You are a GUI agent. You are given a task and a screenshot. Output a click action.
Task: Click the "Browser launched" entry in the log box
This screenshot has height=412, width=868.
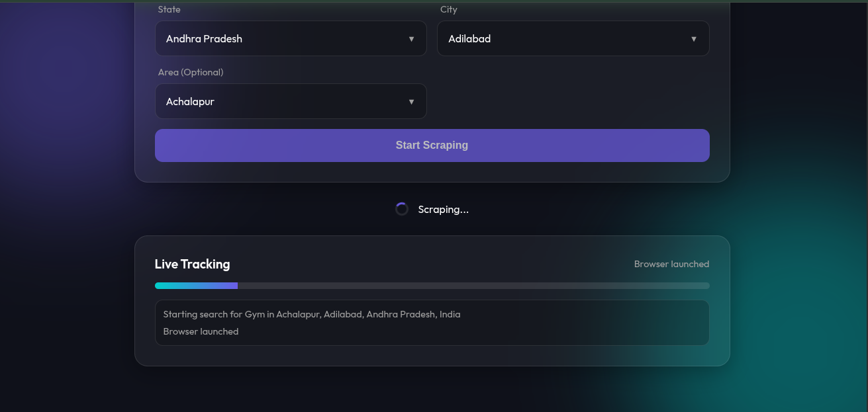(x=201, y=331)
